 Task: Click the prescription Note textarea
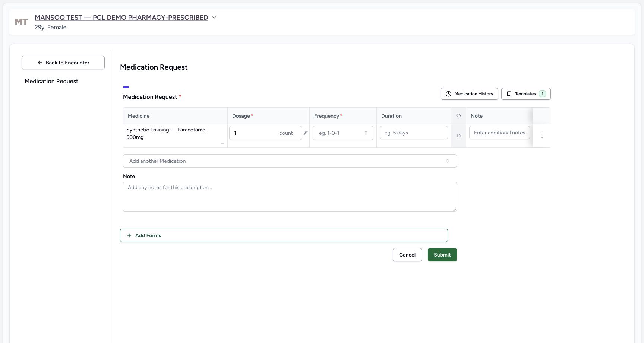(290, 197)
